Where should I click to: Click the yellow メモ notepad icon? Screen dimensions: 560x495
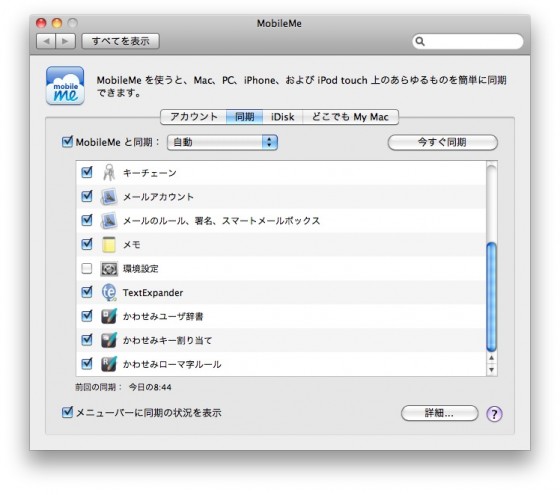tap(109, 244)
